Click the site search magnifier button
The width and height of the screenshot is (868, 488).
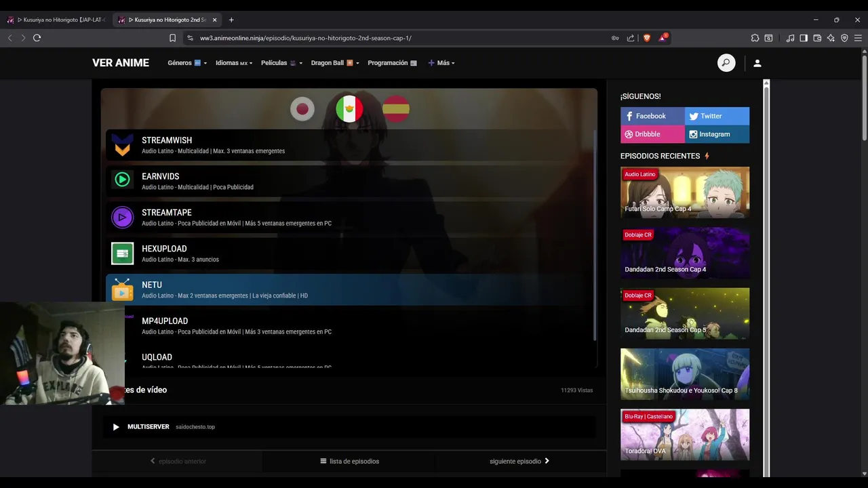pyautogui.click(x=726, y=63)
